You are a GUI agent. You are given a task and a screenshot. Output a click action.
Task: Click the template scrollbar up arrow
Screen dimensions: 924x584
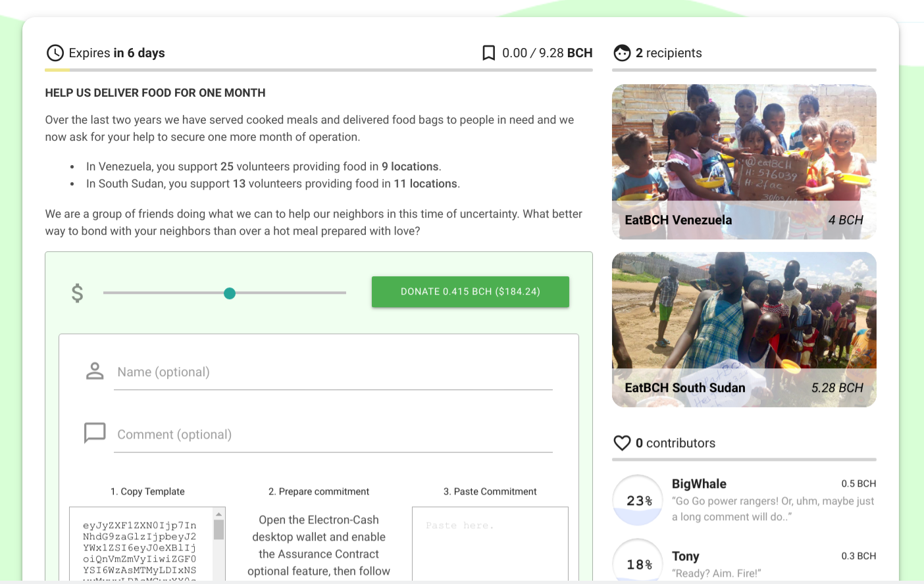[x=218, y=514]
